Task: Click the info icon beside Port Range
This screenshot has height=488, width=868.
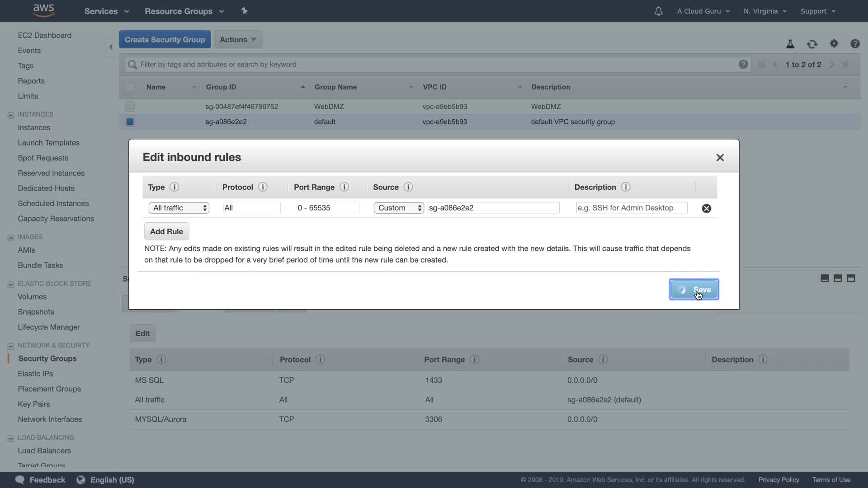Action: 344,187
